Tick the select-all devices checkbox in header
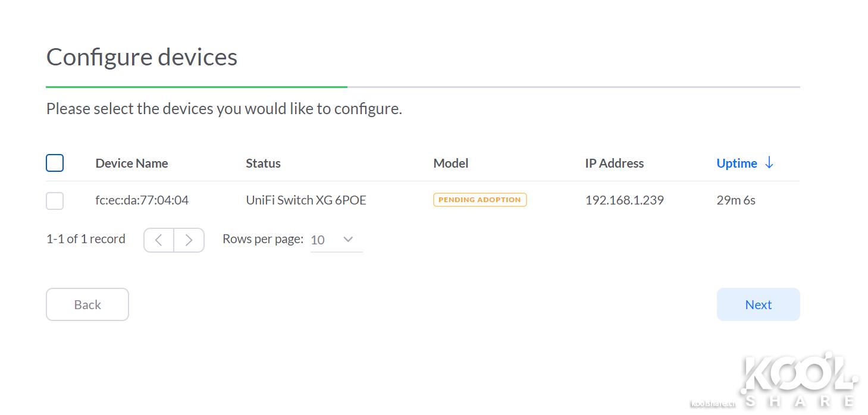 click(55, 163)
